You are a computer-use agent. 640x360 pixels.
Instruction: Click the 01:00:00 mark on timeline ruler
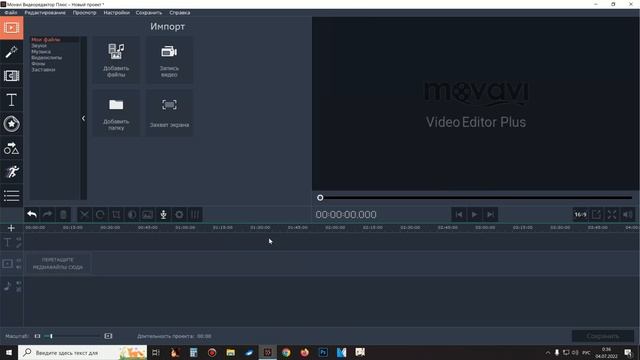(185, 227)
